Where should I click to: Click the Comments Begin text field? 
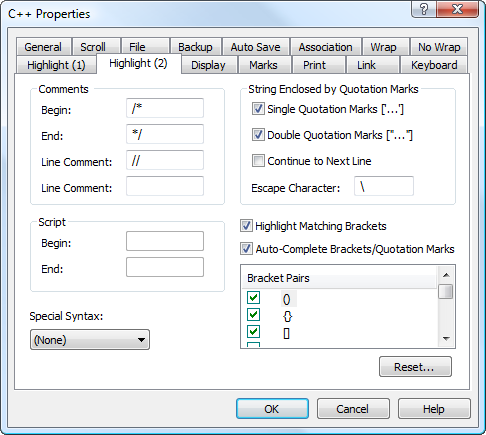(x=165, y=108)
